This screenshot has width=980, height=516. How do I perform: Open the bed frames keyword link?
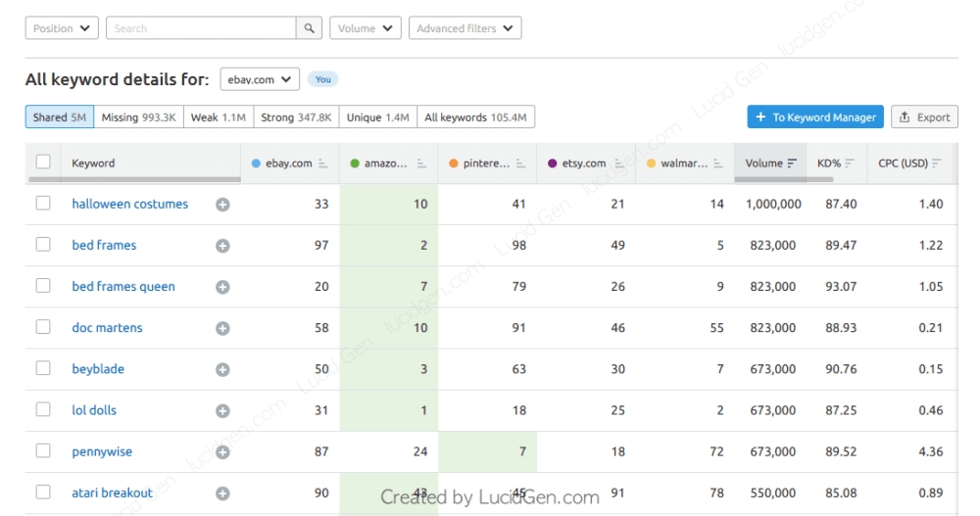pyautogui.click(x=104, y=245)
